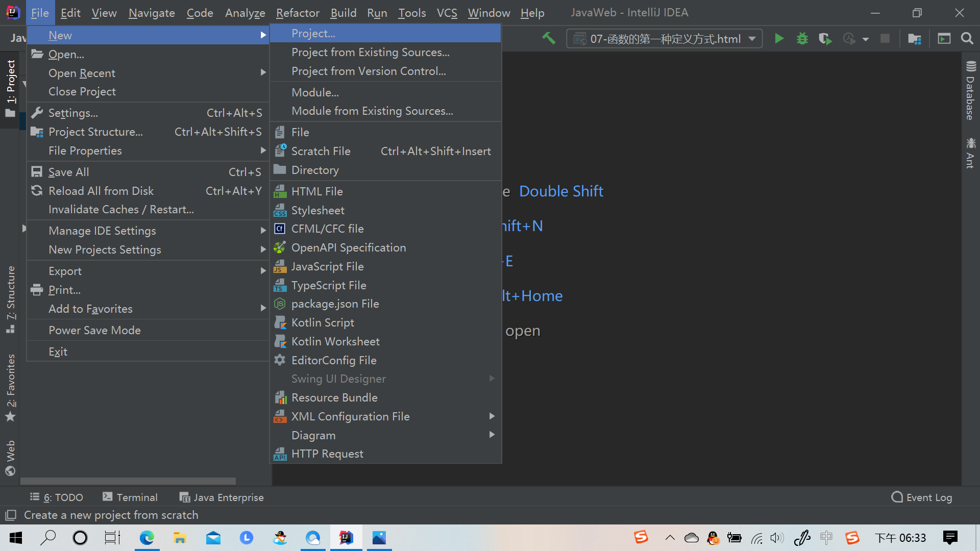The image size is (980, 551).
Task: Select the Profiler icon in the toolbar
Action: tap(848, 38)
